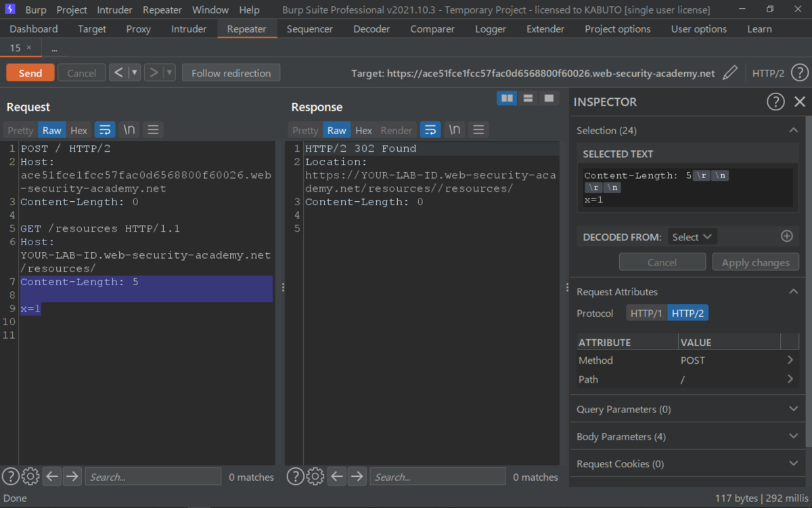Expand Body Parameters (4) section
The width and height of the screenshot is (812, 508).
pos(794,436)
